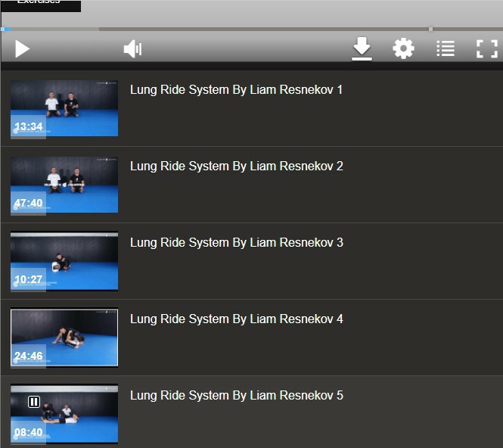503x448 pixels.
Task: Mute the video volume
Action: (132, 49)
